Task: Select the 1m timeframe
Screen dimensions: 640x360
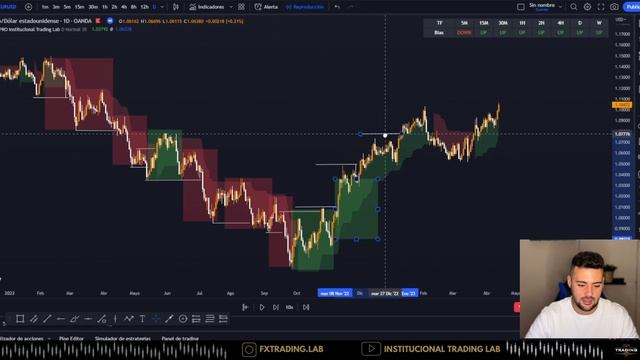Action: click(45, 7)
